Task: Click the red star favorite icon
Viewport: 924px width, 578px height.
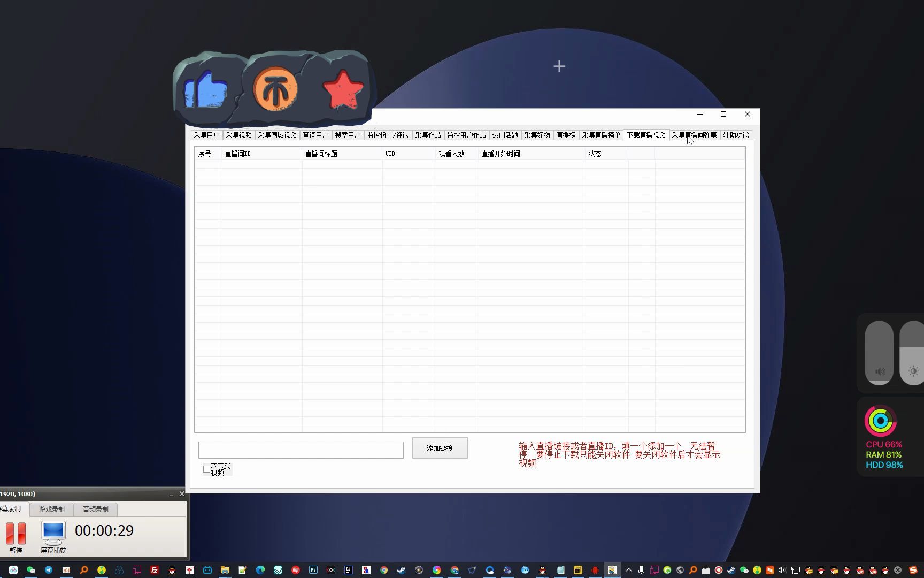Action: click(343, 89)
